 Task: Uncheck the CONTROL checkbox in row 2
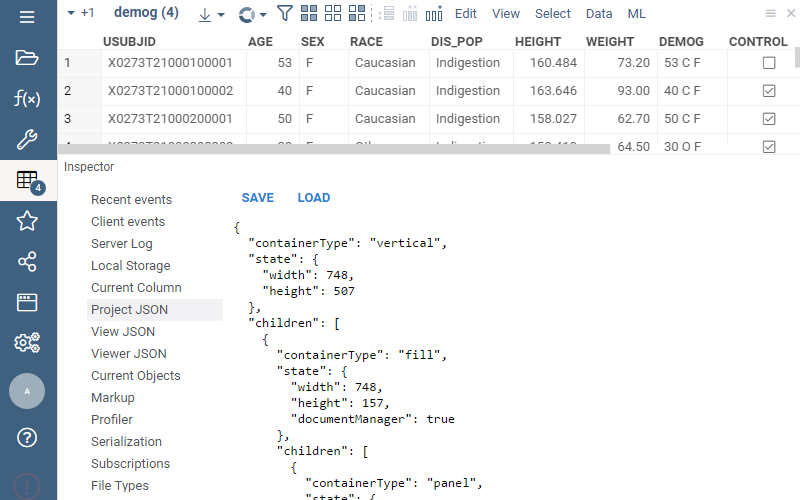tap(769, 91)
